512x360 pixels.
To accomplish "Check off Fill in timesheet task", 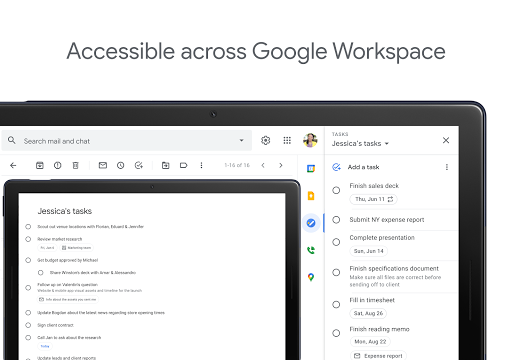I will click(336, 304).
